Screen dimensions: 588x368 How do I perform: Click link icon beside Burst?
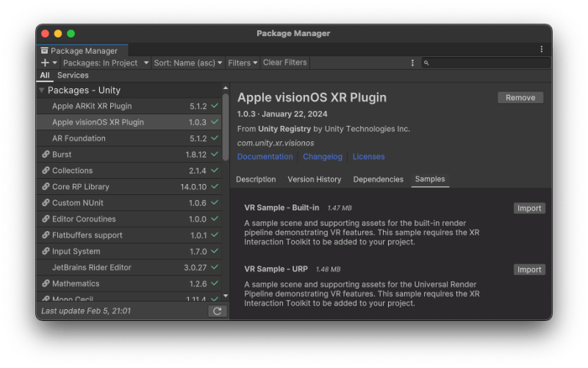(x=46, y=155)
